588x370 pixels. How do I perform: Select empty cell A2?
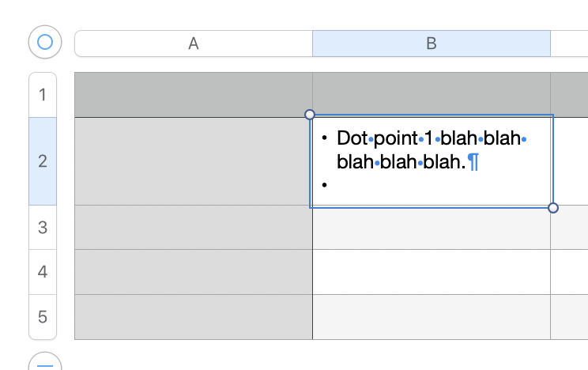tap(194, 161)
